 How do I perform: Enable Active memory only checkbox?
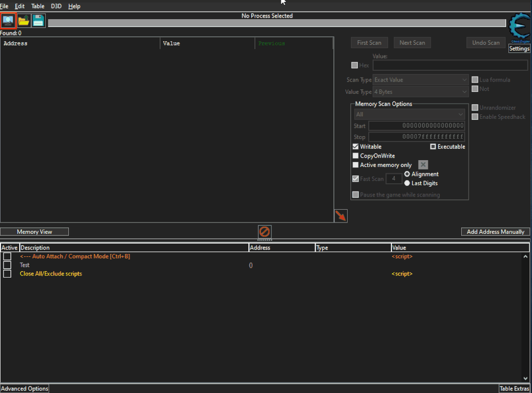[x=355, y=165]
